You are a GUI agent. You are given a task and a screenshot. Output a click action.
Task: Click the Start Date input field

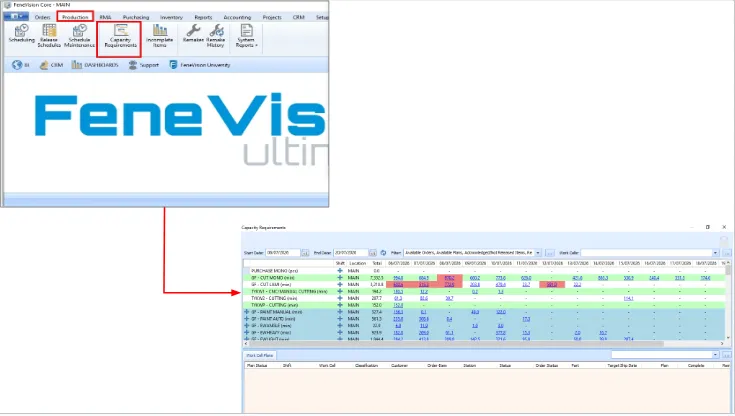[x=283, y=253]
